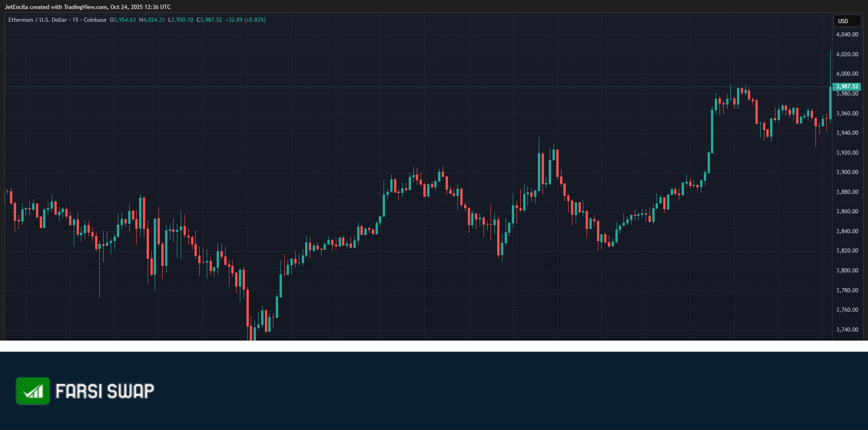Open the USD currency selector
This screenshot has height=430, width=868.
coord(847,21)
